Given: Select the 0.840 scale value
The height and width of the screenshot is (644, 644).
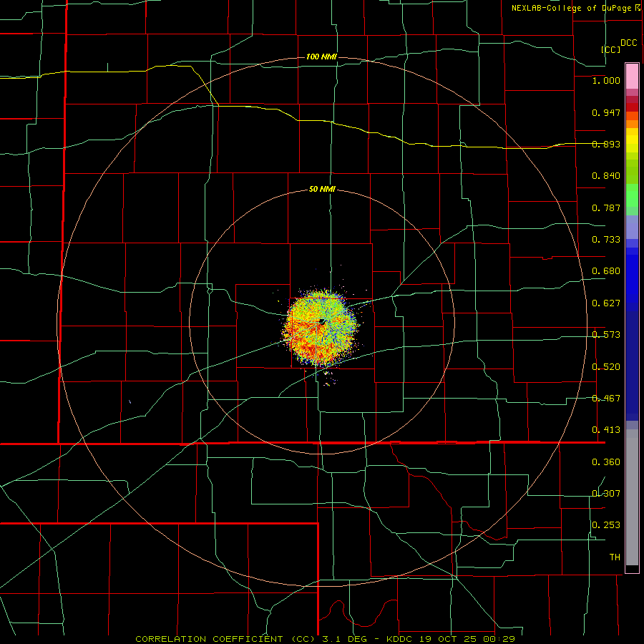Looking at the screenshot, I should point(606,176).
